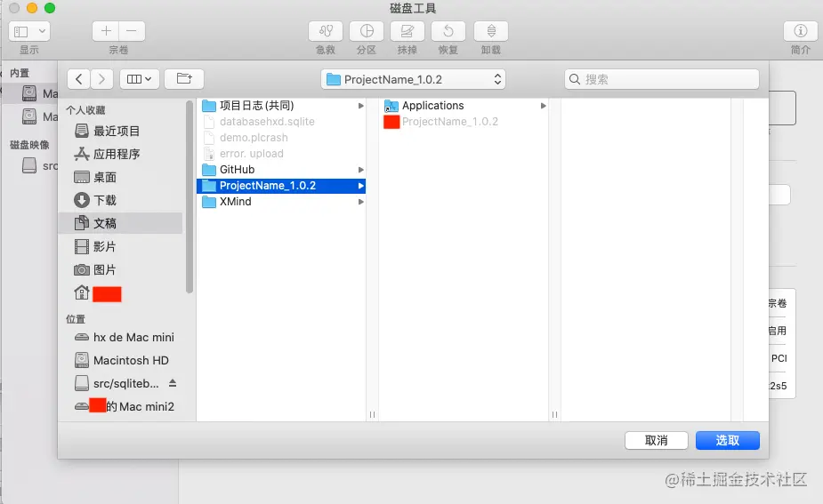The image size is (823, 504).
Task: Click the 选取 choose button
Action: (x=728, y=441)
